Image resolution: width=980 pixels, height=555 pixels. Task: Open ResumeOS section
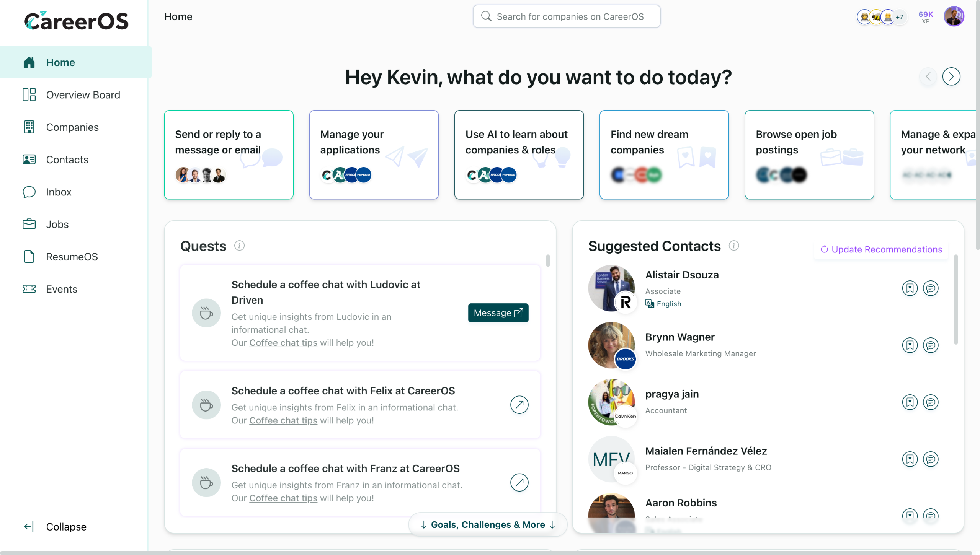pyautogui.click(x=72, y=257)
